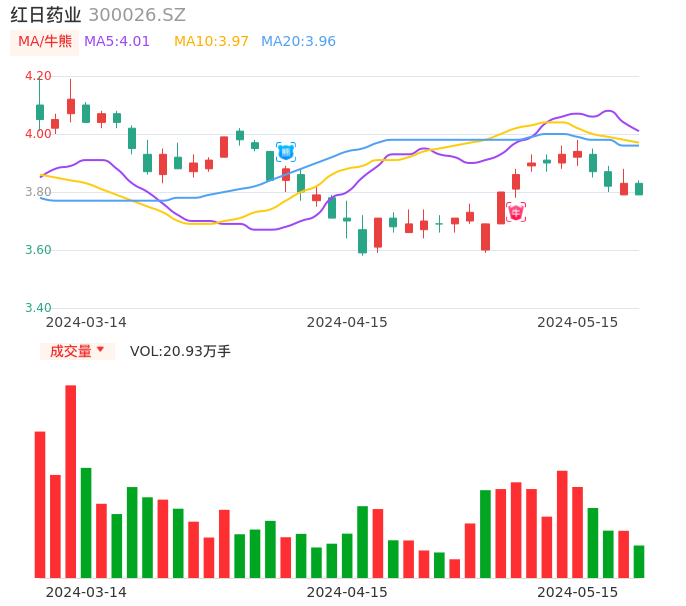Click the 2024-04-15 date label under the price chart

pyautogui.click(x=347, y=322)
